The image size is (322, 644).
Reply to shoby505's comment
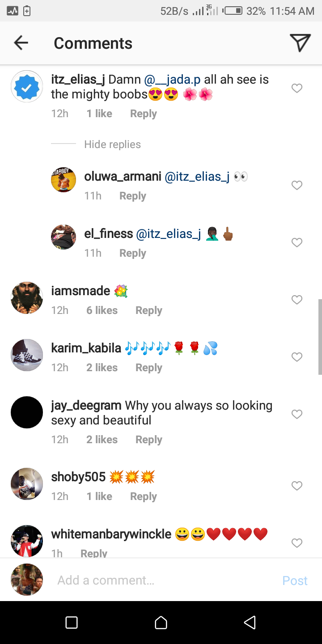pos(143,496)
